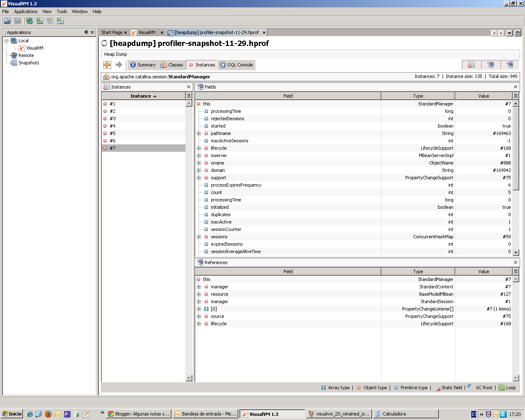Click Add Remote Host toolbar icon
Screen dimensions: 525x420
30,21
